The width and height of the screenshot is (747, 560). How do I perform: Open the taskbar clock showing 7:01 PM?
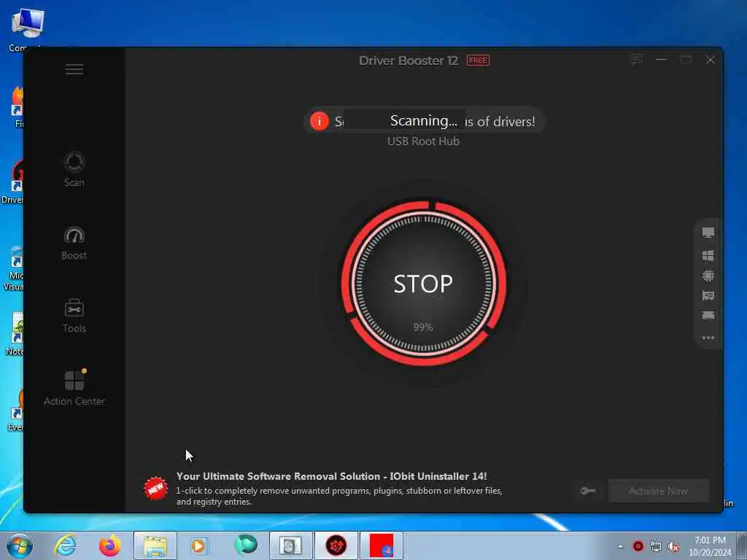(x=710, y=546)
